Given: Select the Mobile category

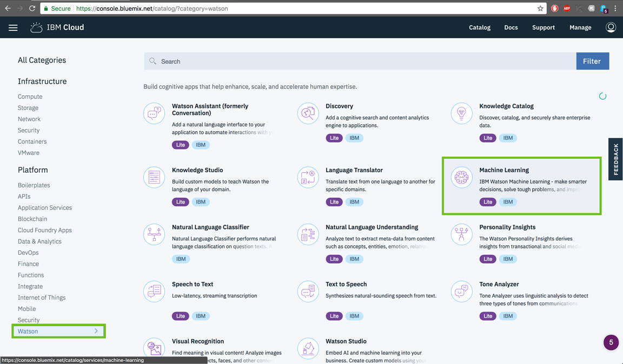Looking at the screenshot, I should click(26, 309).
